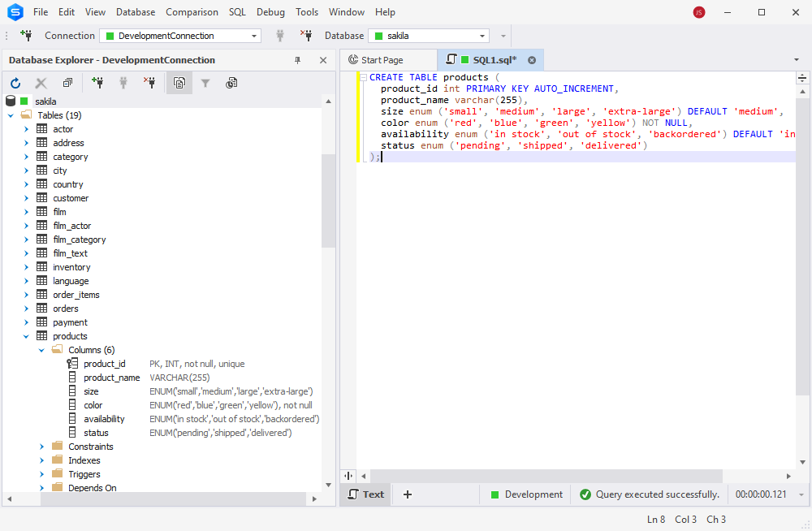Toggle the object-details view button in explorer toolbar

179,83
